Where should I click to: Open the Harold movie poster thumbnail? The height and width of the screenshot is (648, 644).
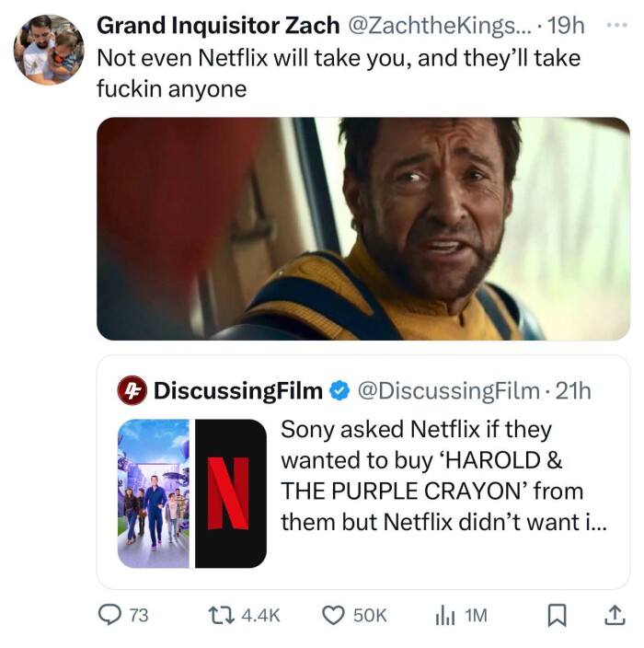point(154,492)
